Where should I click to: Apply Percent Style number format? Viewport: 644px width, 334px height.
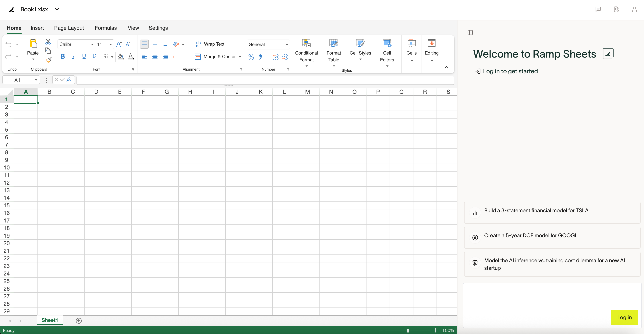tap(251, 57)
